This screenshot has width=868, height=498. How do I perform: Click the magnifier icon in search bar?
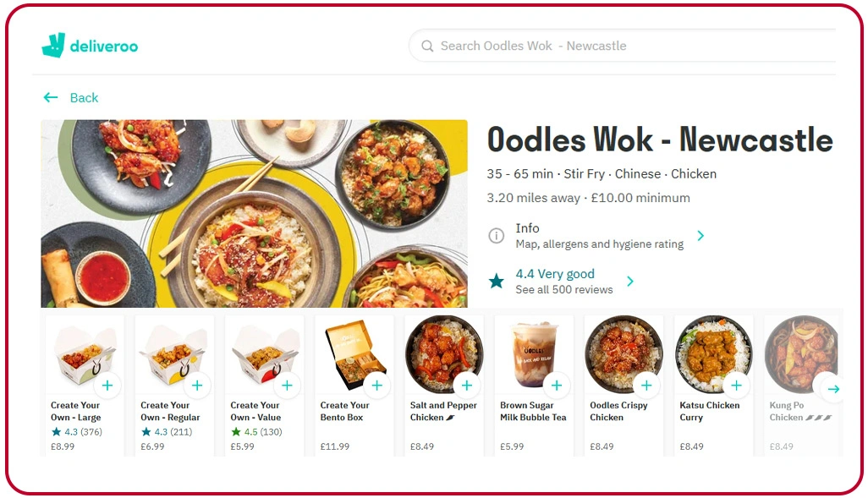pyautogui.click(x=427, y=46)
